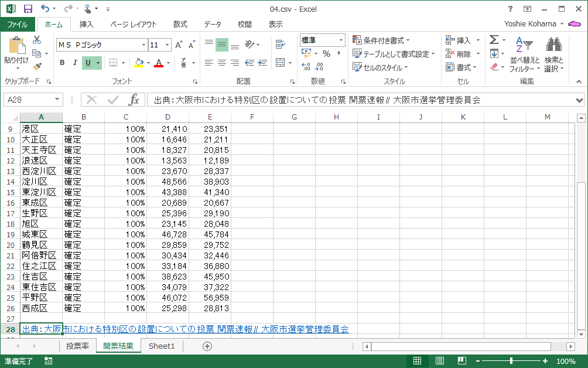
Task: Click the 書式 cells button
Action: 461,67
